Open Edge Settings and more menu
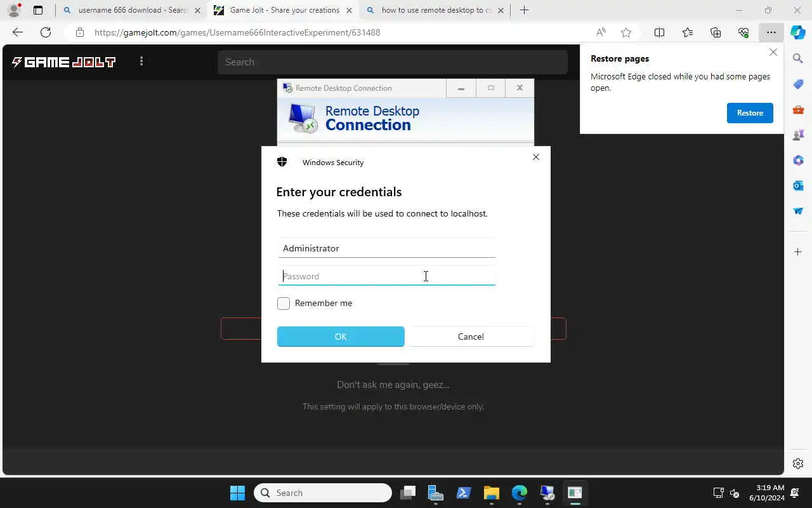 (x=771, y=32)
